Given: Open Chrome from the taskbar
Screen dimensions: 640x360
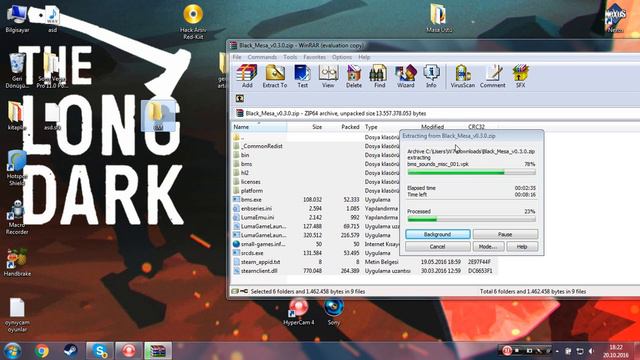Looking at the screenshot, I should point(42,351).
